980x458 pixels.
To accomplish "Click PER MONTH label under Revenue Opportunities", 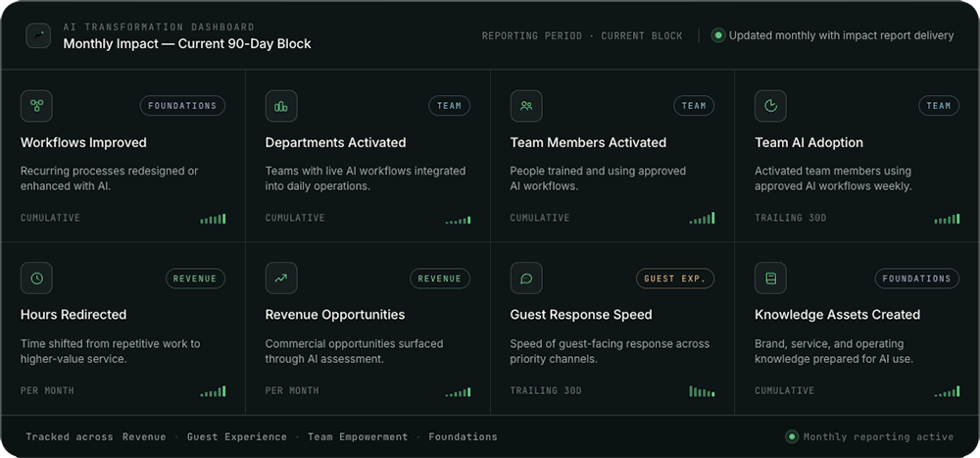I will (292, 390).
